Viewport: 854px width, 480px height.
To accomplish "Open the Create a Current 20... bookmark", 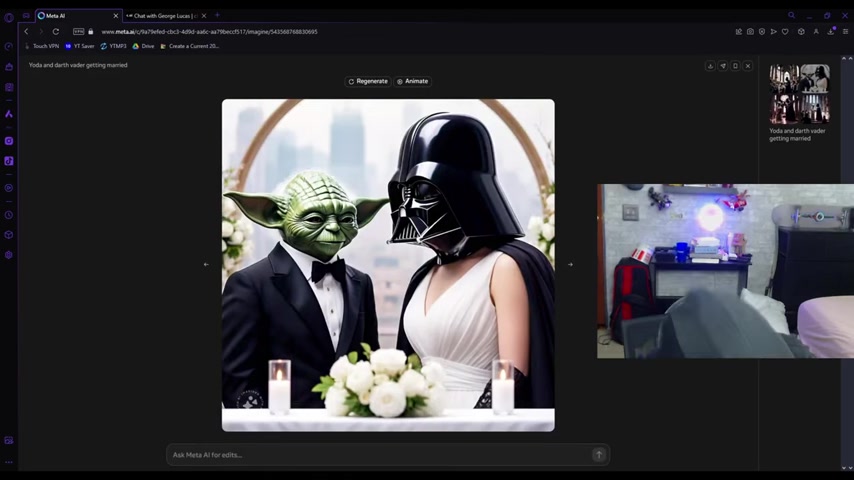I will [x=190, y=46].
